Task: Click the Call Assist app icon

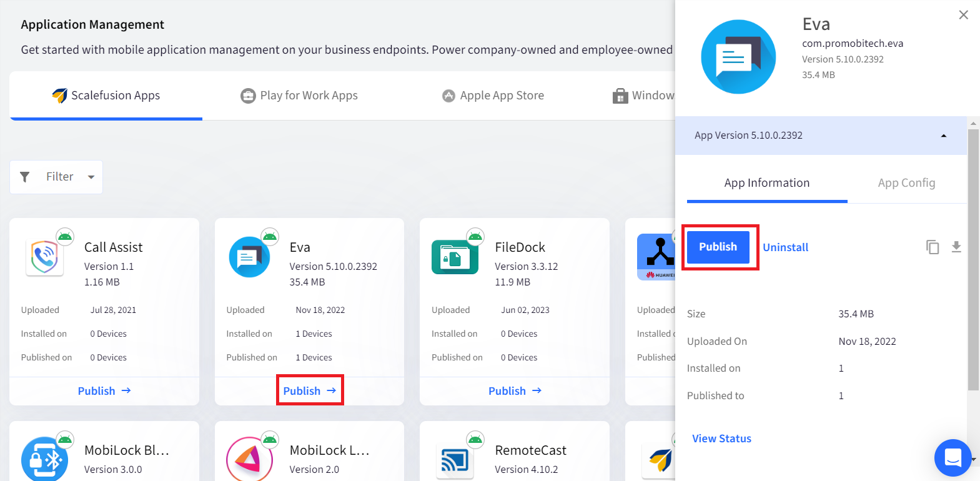Action: (45, 257)
